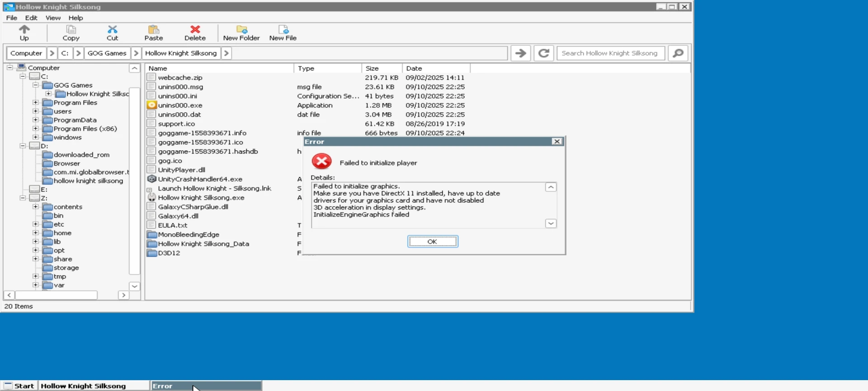Refresh the current folder view
Viewport: 868px width, 391px height.
coord(544,53)
